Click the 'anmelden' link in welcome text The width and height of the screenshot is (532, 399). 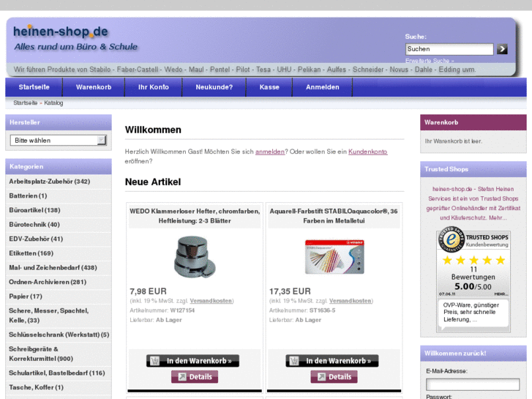(270, 152)
